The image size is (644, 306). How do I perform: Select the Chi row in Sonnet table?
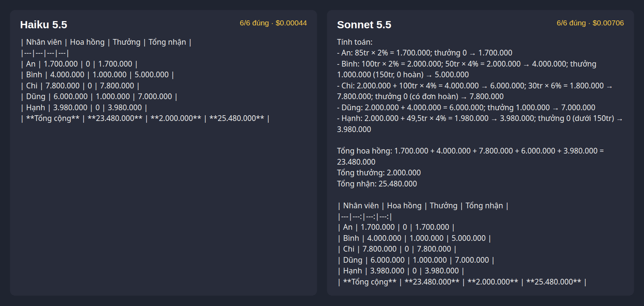[x=397, y=249]
